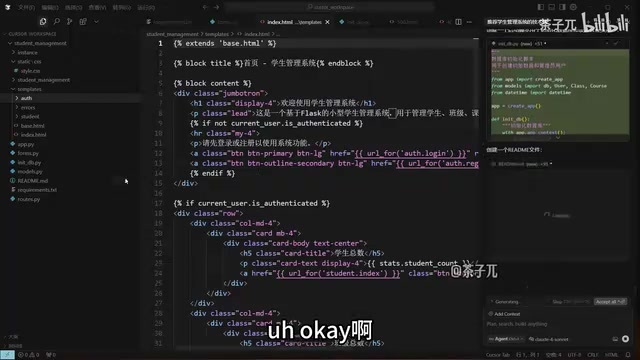Image resolution: width=640 pixels, height=360 pixels.
Task: Open the 文件(F) menu
Action: [26, 7]
